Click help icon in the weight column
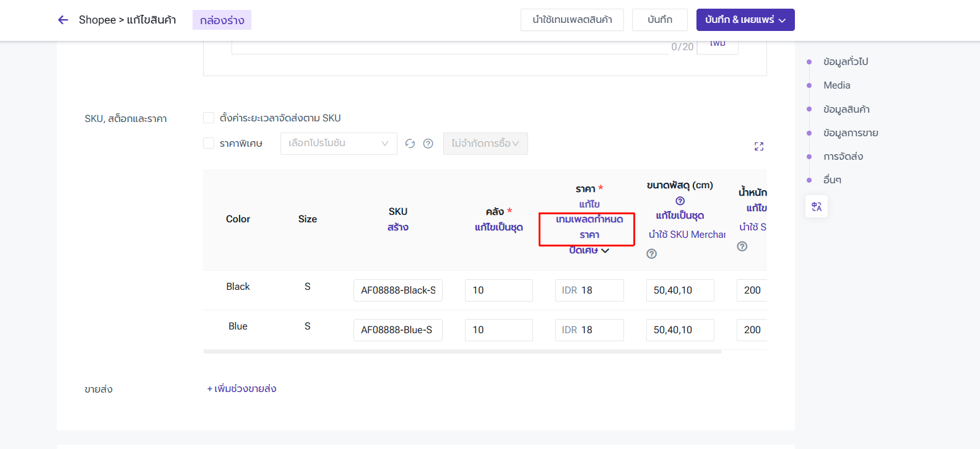Screen dimensions: 980x449 [742, 246]
